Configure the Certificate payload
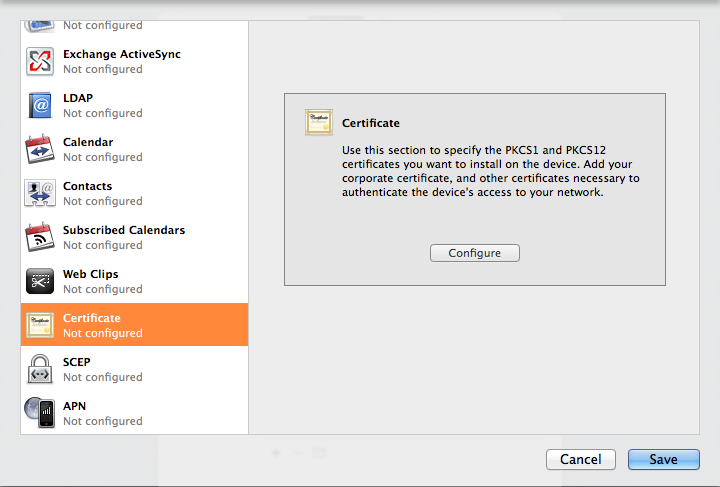Image resolution: width=720 pixels, height=487 pixels. tap(475, 253)
